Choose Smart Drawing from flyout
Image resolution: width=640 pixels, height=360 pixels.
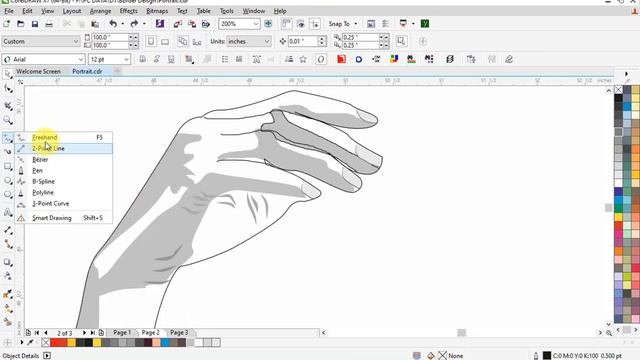[x=64, y=218]
